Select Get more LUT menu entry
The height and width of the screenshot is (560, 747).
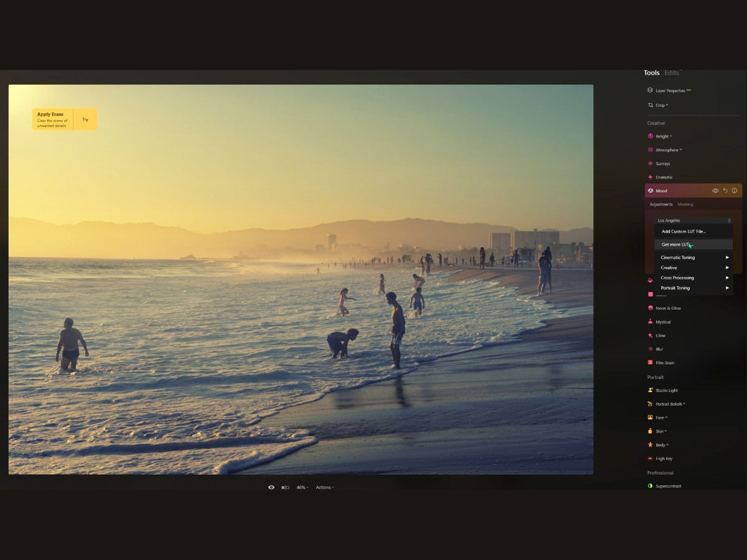[x=693, y=245]
